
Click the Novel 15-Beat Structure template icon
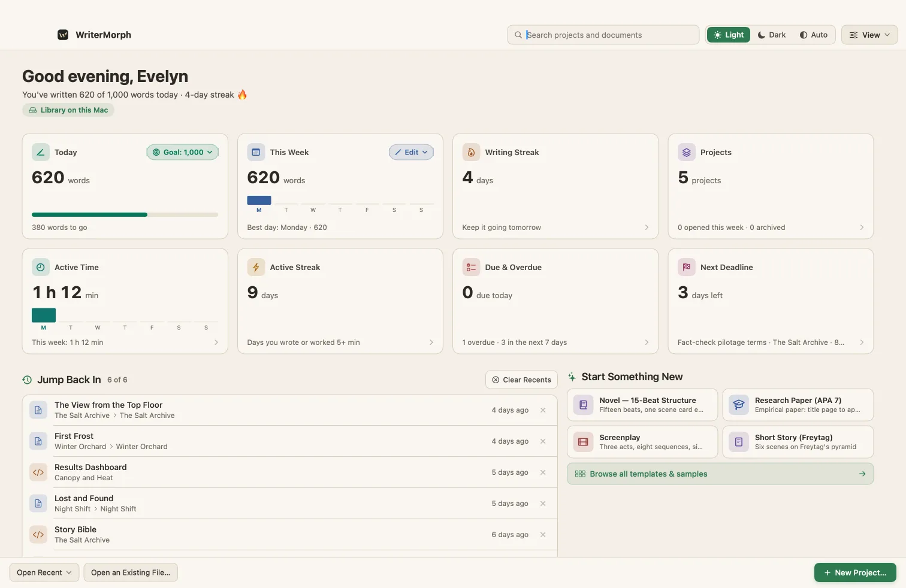click(583, 405)
